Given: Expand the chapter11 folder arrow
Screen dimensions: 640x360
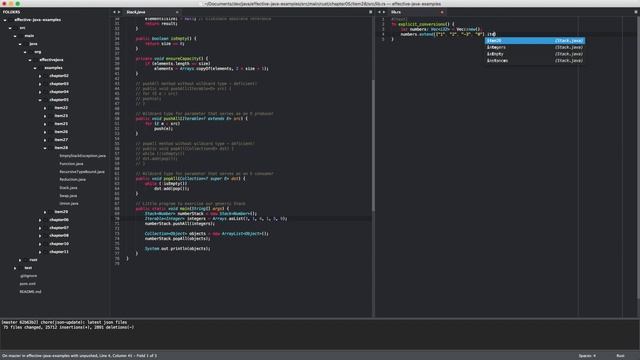Looking at the screenshot, I should pos(40,252).
